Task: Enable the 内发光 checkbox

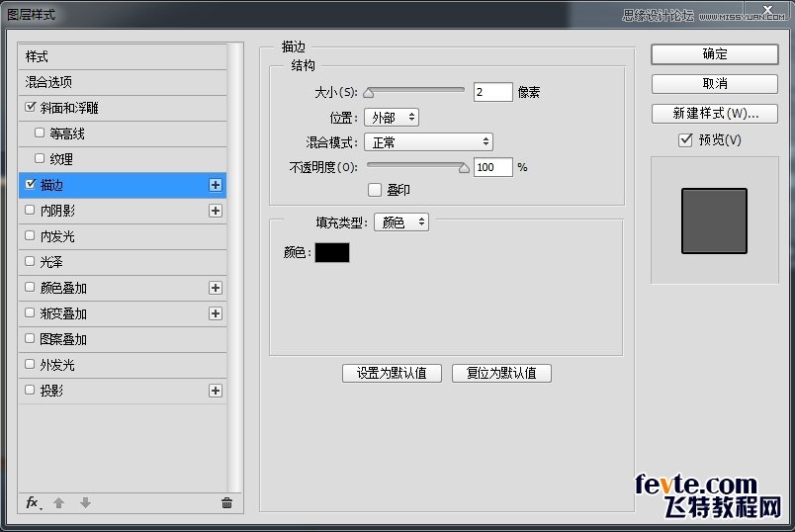Action: [x=30, y=235]
